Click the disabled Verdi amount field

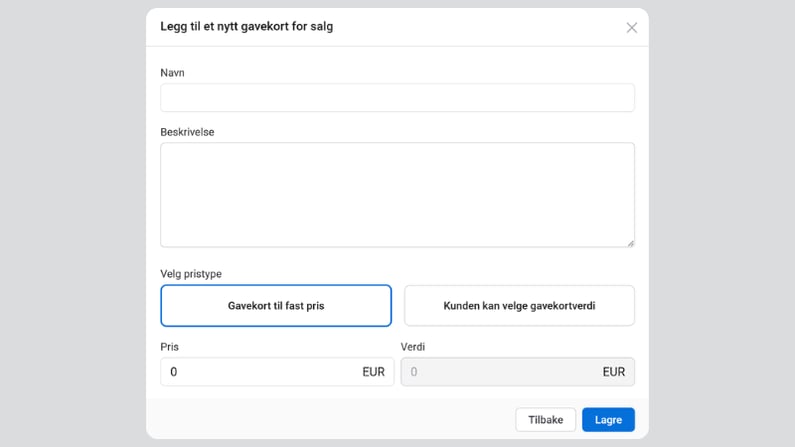pyautogui.click(x=518, y=372)
